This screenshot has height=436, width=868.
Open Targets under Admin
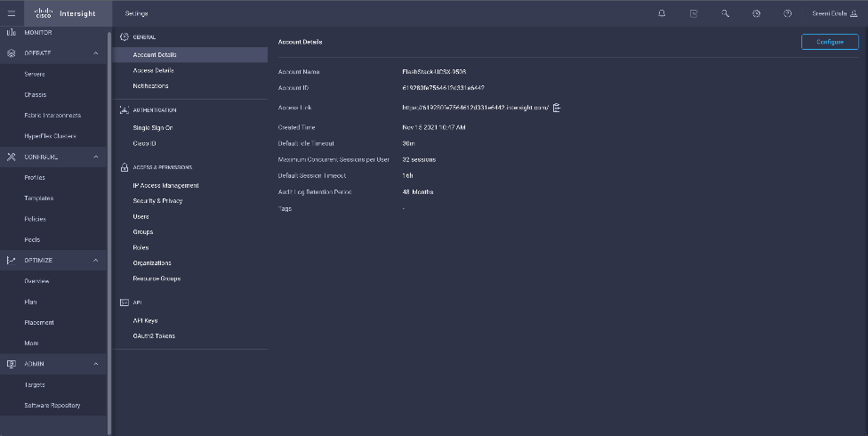coord(35,385)
